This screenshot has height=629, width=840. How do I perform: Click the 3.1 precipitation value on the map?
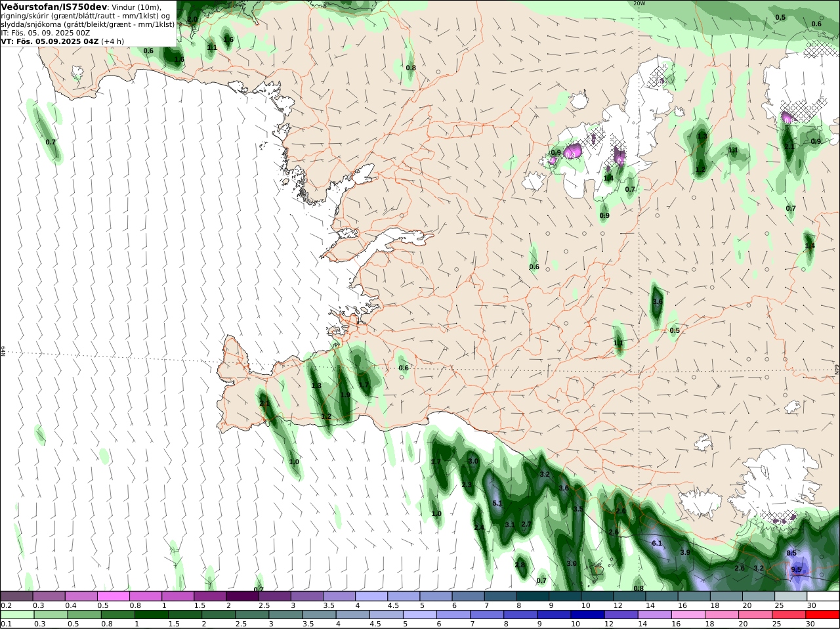[510, 525]
